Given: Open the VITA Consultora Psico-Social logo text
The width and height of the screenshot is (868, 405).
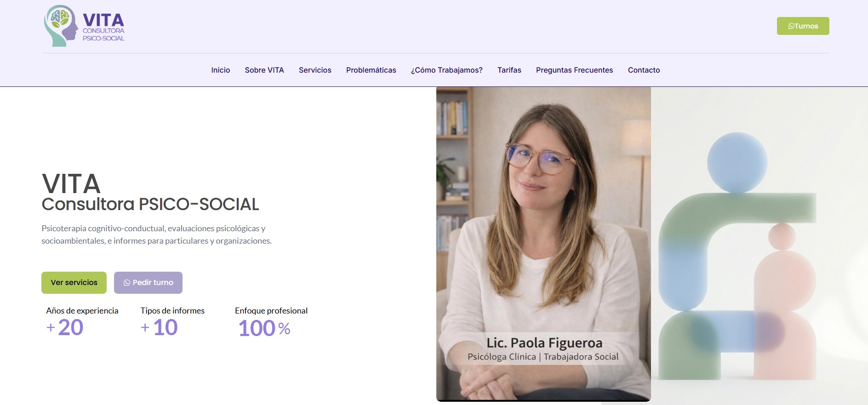Looking at the screenshot, I should [x=103, y=28].
